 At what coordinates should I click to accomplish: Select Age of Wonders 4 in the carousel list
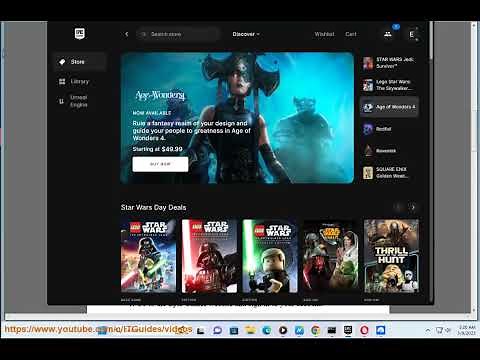(x=389, y=107)
